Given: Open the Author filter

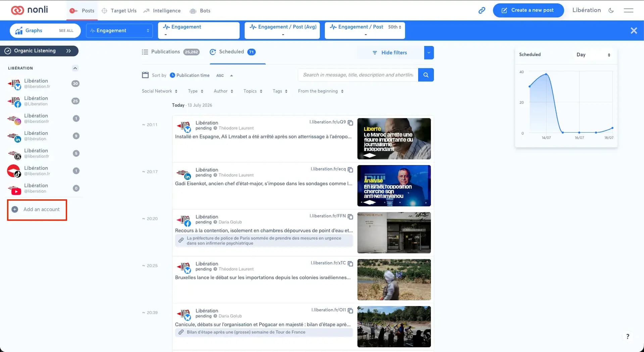Looking at the screenshot, I should [223, 91].
